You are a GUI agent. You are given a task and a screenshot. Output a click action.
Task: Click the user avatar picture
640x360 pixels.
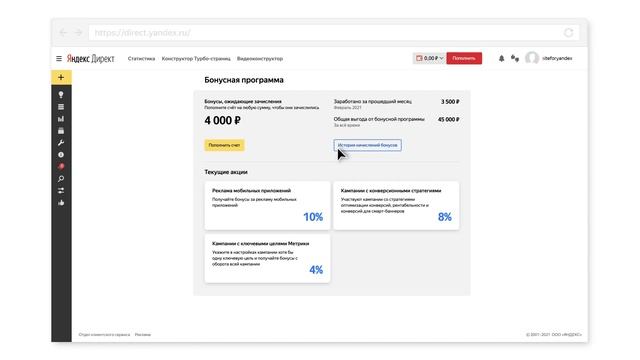[532, 58]
